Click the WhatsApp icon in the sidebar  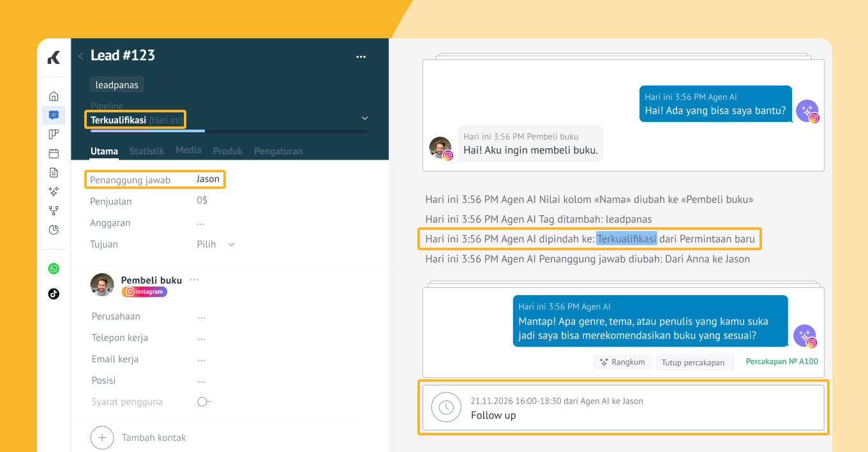click(x=54, y=269)
